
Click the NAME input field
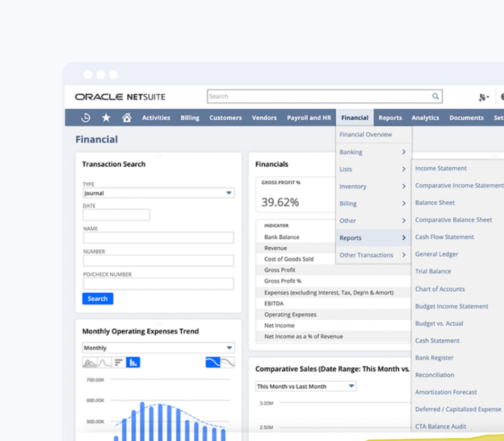tap(158, 238)
